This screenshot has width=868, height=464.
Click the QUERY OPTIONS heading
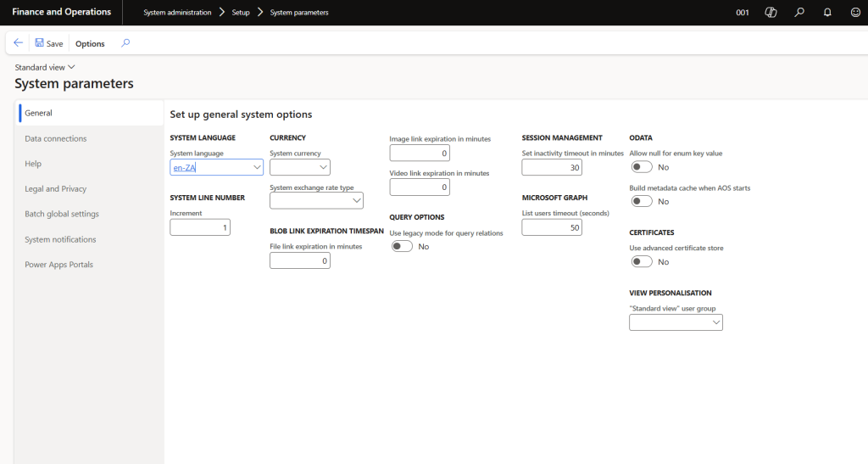point(417,217)
